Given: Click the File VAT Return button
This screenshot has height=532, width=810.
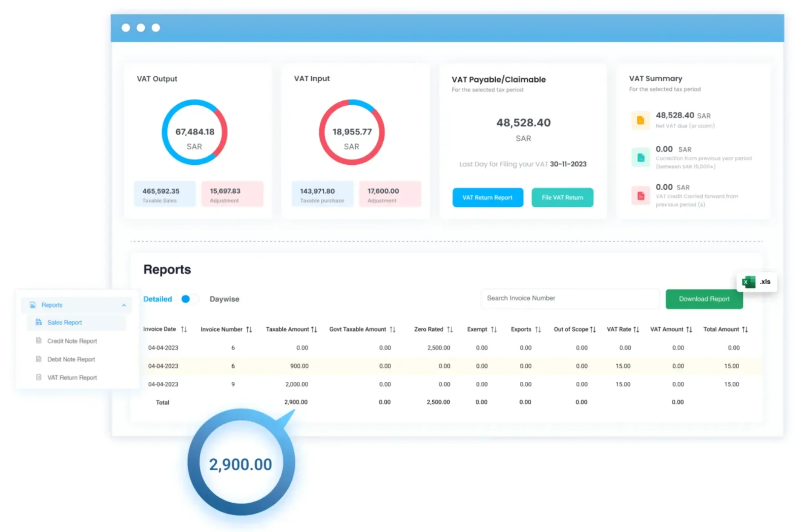Looking at the screenshot, I should point(562,197).
